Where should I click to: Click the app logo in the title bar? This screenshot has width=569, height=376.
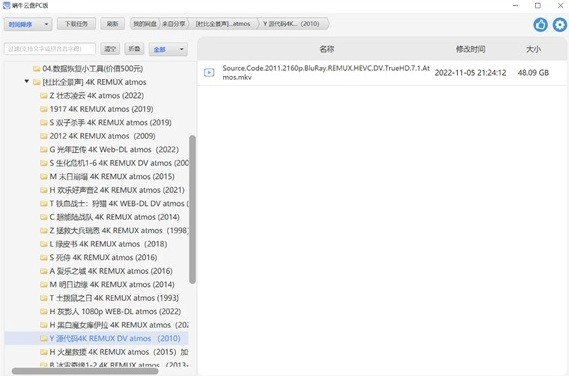click(x=6, y=5)
